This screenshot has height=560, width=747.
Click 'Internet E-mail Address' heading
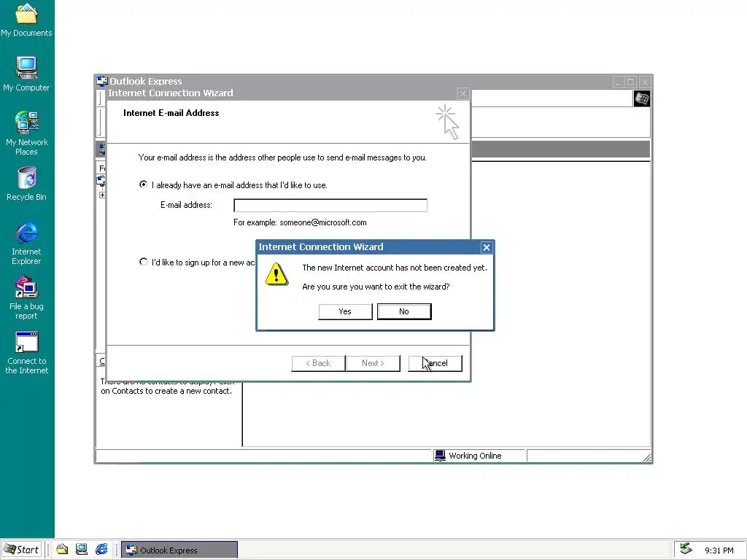click(x=171, y=113)
